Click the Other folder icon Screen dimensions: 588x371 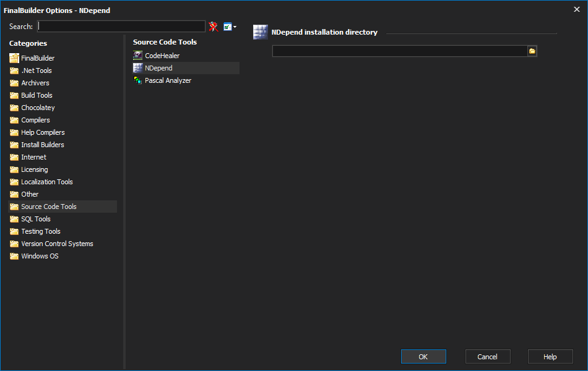(x=14, y=194)
